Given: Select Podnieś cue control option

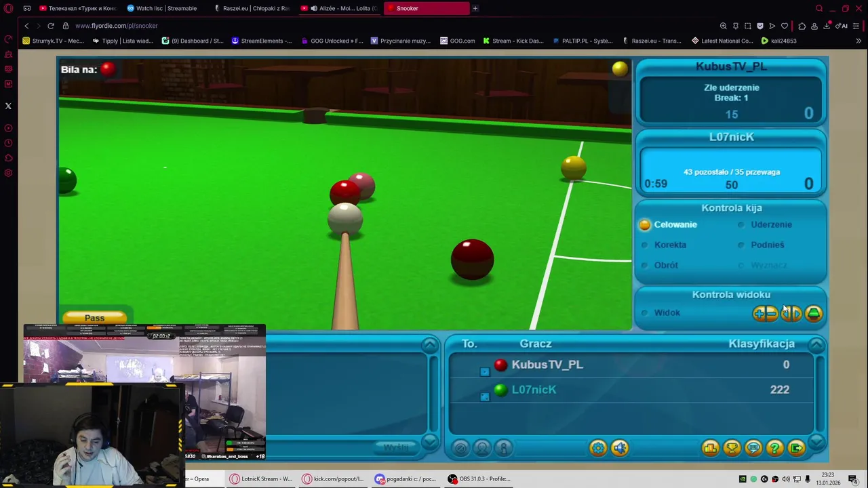Looking at the screenshot, I should [x=761, y=245].
